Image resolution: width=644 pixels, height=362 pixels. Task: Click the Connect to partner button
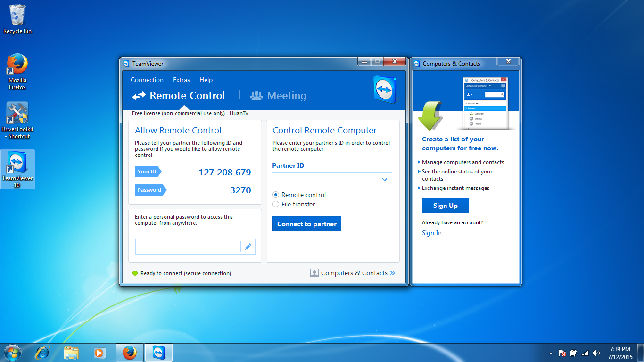pos(307,224)
